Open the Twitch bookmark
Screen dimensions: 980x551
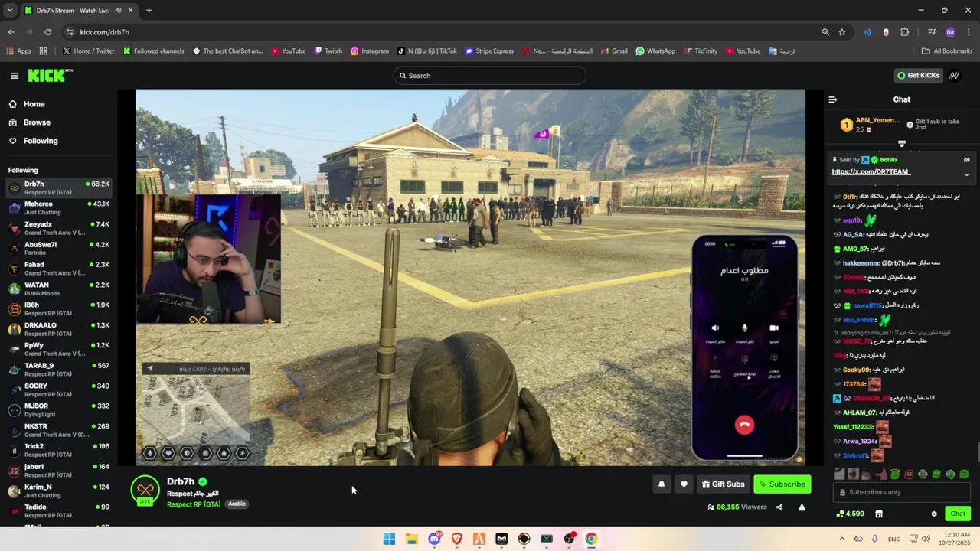tap(327, 51)
